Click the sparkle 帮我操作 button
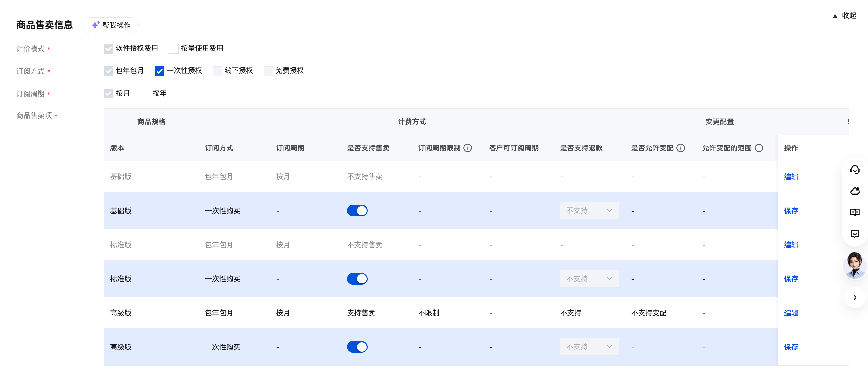The width and height of the screenshot is (868, 383). 110,25
